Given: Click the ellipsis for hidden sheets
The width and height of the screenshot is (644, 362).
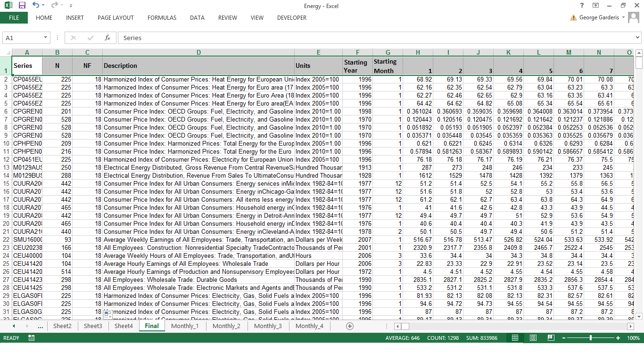Looking at the screenshot, I should pos(40,326).
